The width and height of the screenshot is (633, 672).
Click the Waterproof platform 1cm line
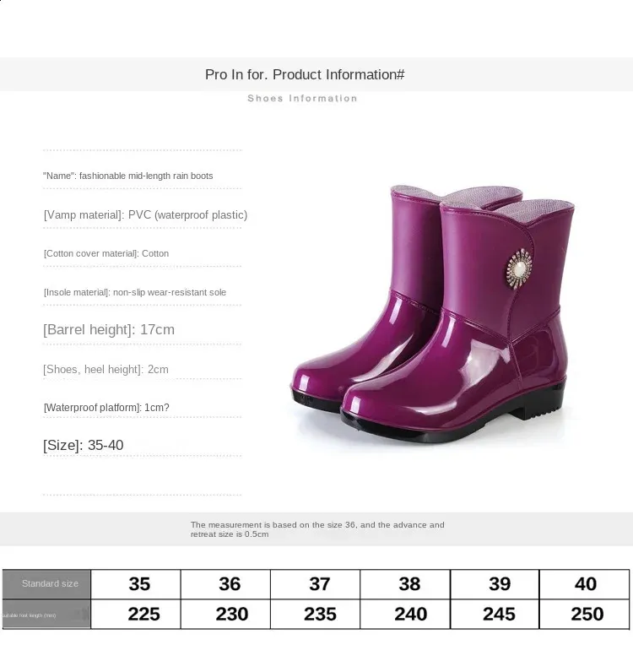106,408
